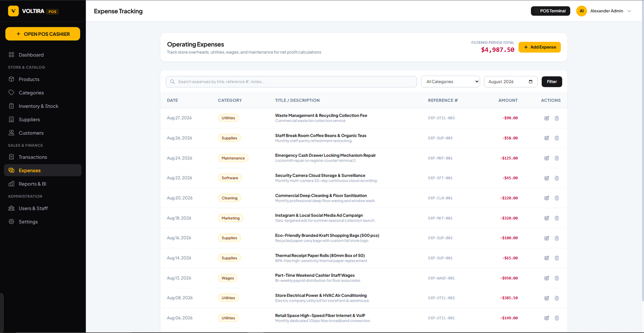
Task: Expand the Alexander Admin account menu chevron
Action: (x=629, y=11)
